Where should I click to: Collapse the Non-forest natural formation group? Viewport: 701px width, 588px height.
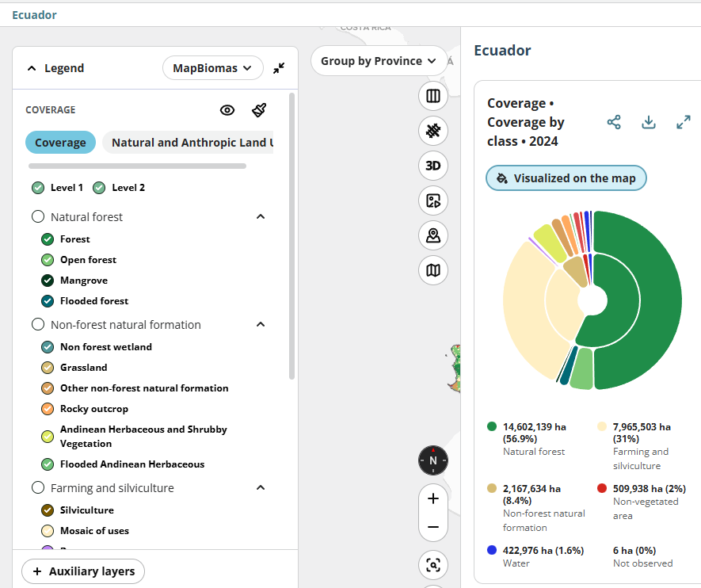point(261,325)
